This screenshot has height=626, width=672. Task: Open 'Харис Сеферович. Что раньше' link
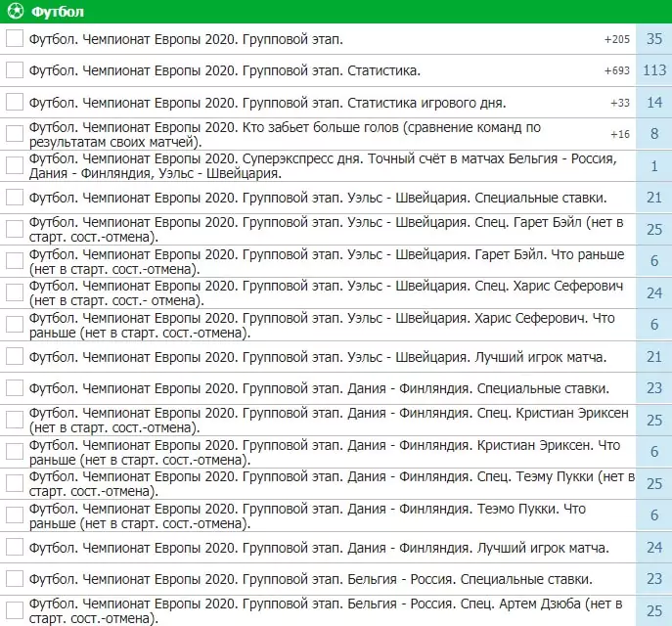(322, 325)
